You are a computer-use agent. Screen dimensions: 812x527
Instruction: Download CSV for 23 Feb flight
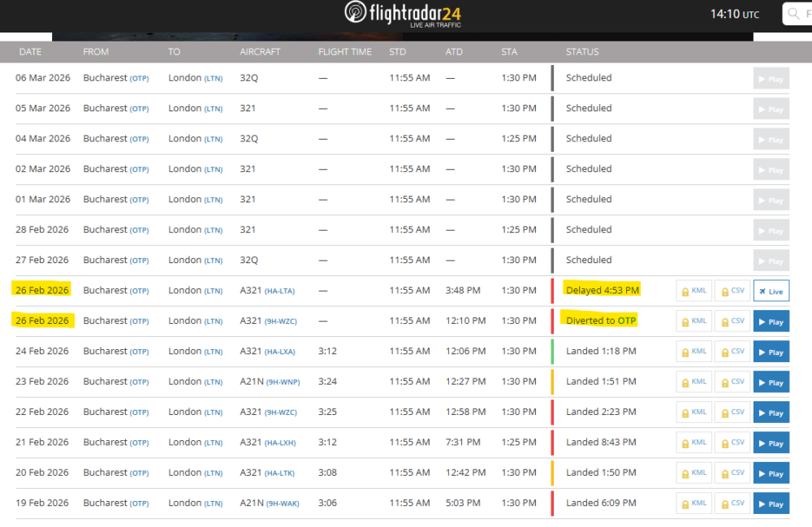pos(732,382)
